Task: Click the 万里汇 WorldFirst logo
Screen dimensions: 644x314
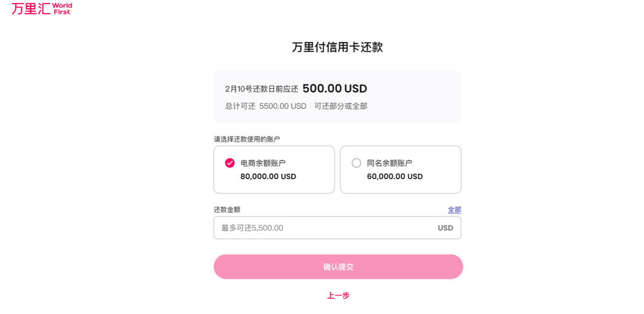Action: click(40, 8)
